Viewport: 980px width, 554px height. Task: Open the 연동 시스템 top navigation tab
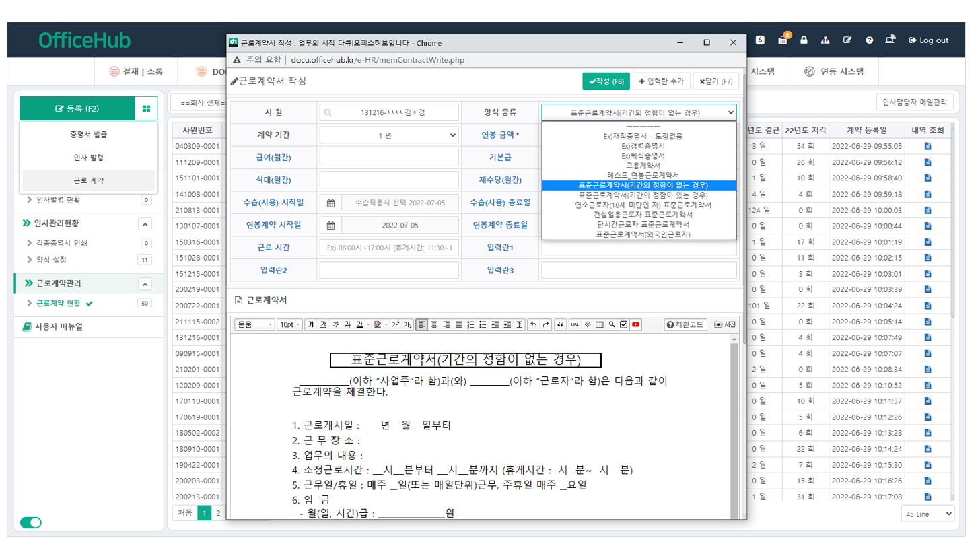coord(834,71)
